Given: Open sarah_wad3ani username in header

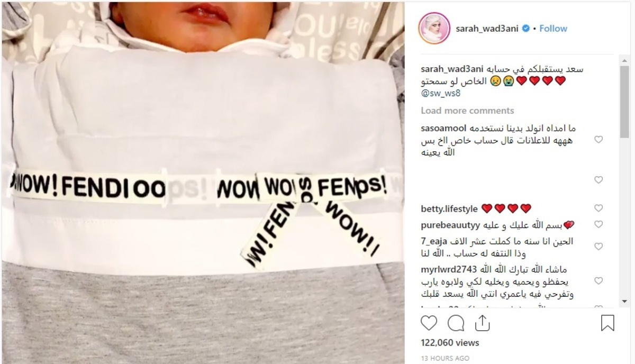Looking at the screenshot, I should coord(487,29).
